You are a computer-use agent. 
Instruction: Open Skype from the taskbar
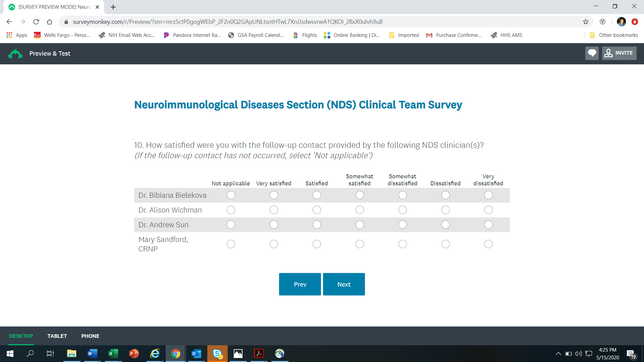coord(217,354)
